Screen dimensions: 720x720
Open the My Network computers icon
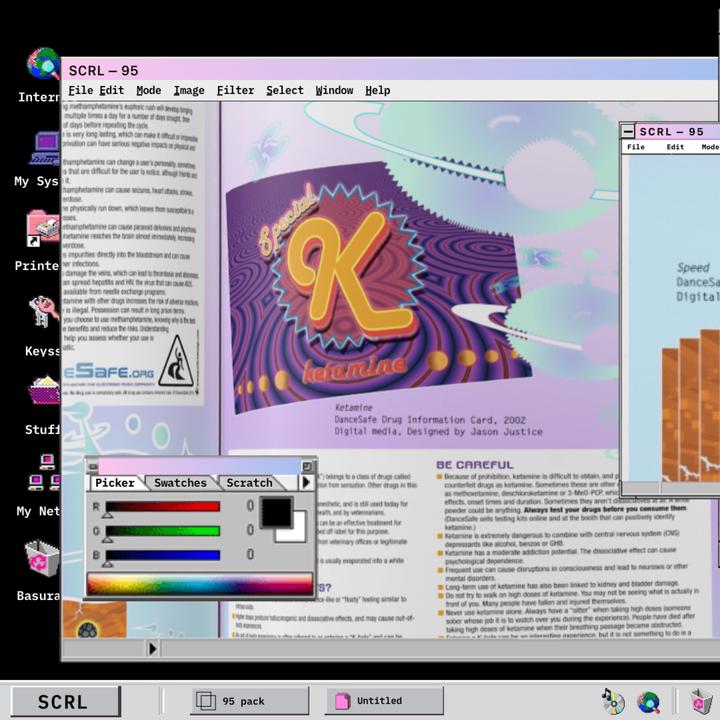(x=45, y=473)
